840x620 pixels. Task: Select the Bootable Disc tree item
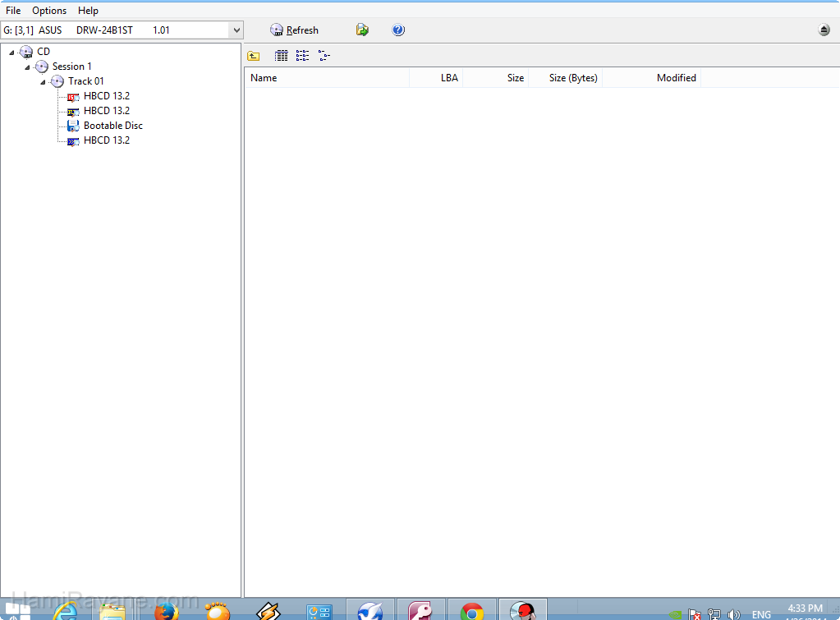[113, 126]
